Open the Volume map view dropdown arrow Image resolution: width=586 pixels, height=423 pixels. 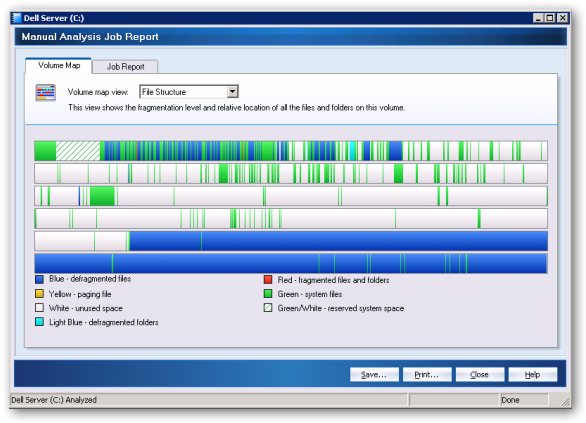232,92
